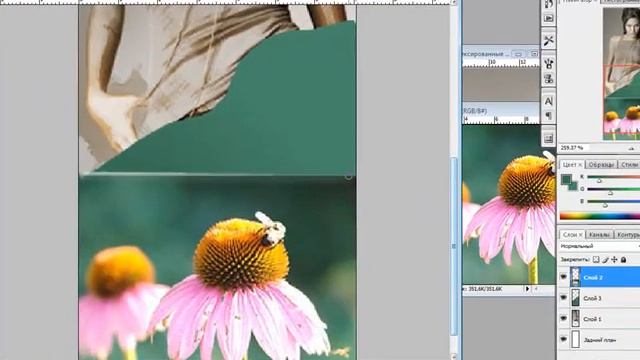Open the Tool Presets crossed-tools icon

point(549,40)
